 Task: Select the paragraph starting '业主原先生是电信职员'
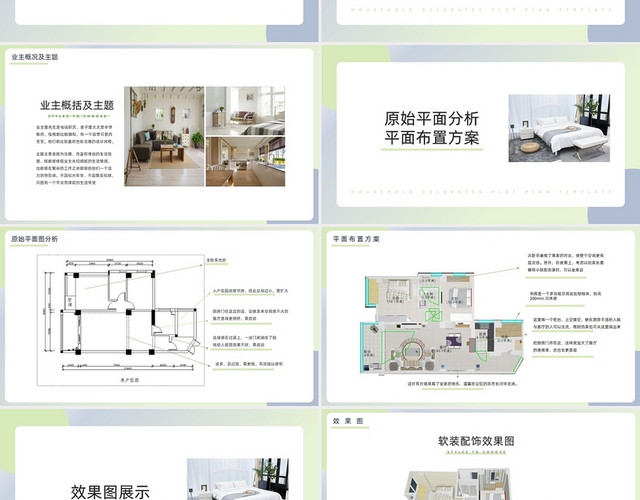pyautogui.click(x=75, y=135)
